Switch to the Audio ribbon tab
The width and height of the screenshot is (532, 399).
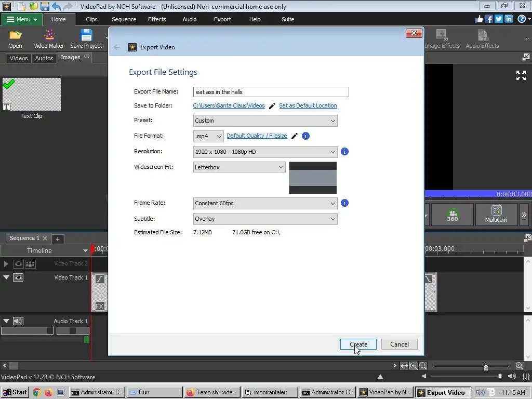click(189, 19)
